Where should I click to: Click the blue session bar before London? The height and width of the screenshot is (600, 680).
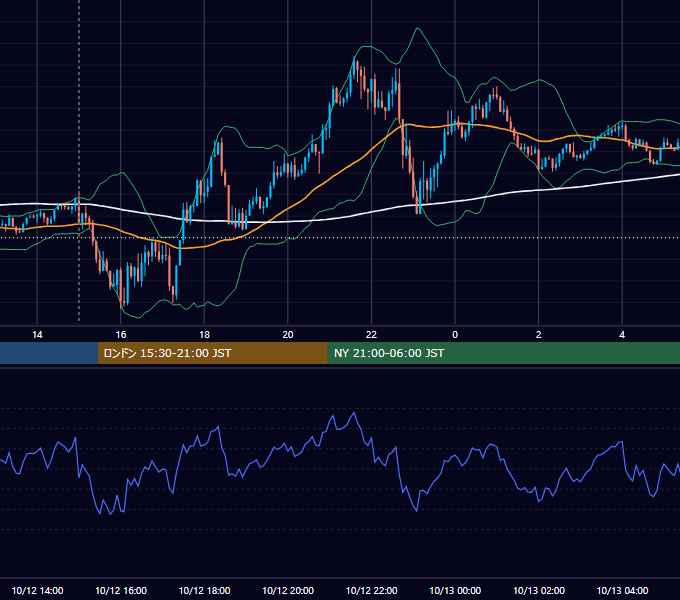click(49, 353)
